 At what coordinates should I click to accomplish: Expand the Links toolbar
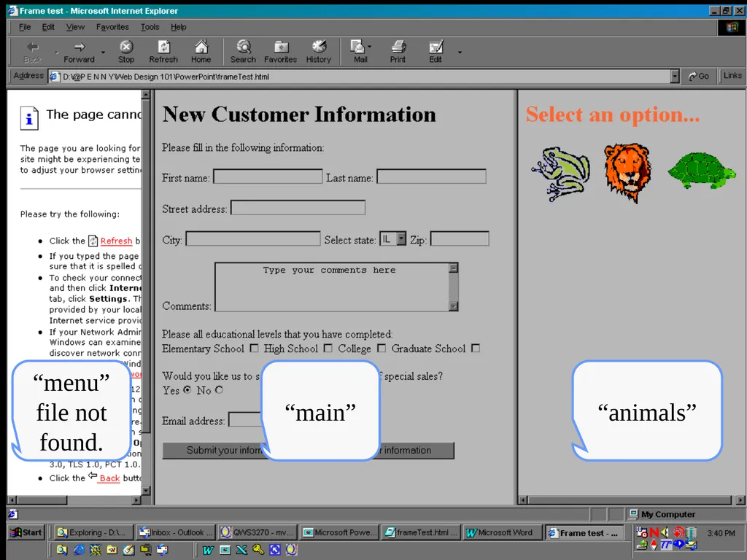tap(732, 76)
